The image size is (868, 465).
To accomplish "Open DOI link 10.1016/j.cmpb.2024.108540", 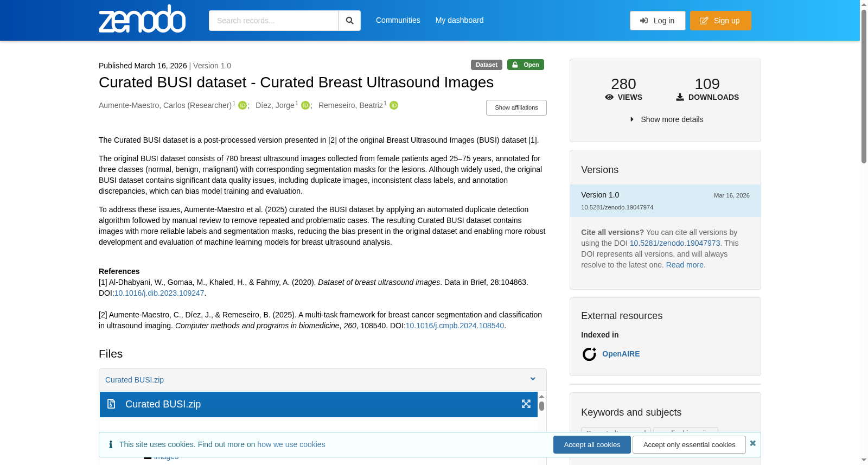I will (455, 326).
